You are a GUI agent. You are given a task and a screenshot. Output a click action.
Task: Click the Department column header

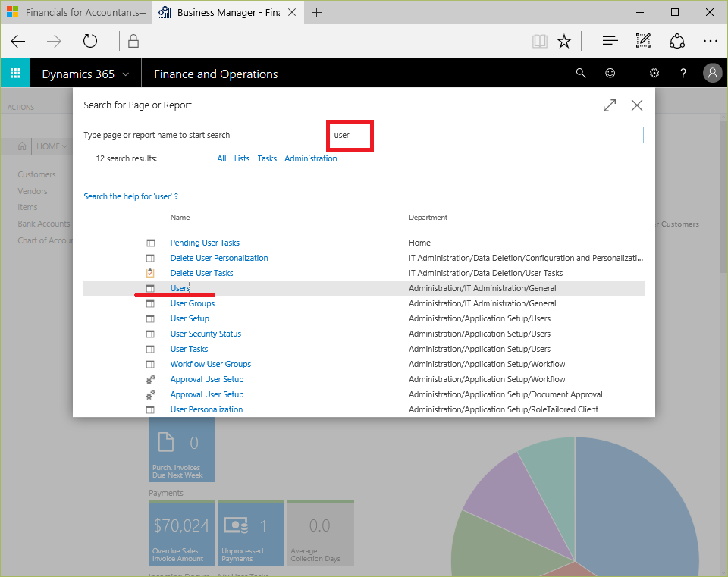coord(428,218)
